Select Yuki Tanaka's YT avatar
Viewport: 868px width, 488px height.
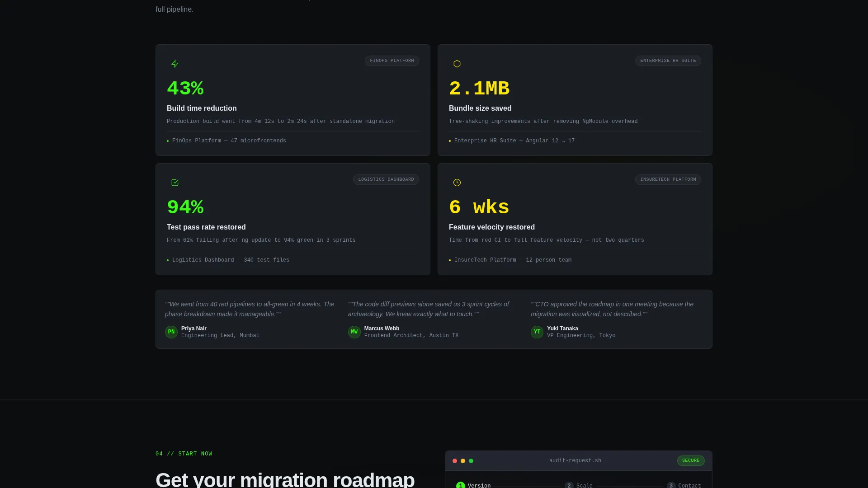pyautogui.click(x=537, y=332)
